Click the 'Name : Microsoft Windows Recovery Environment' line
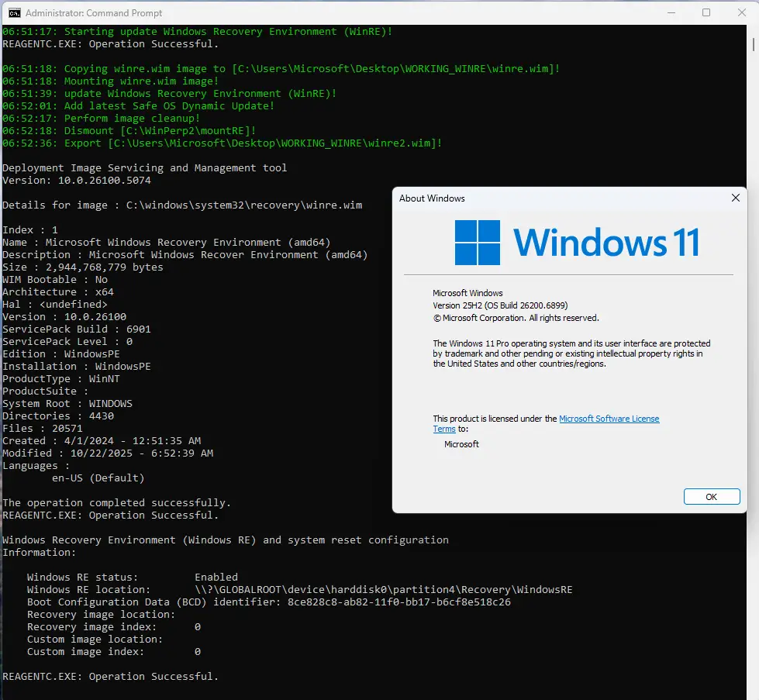This screenshot has width=759, height=700. pos(167,243)
